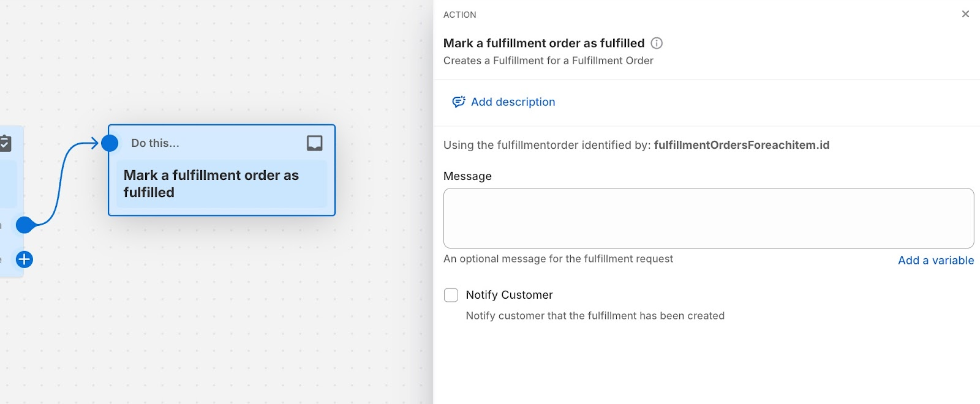Enable the Notify Customer checkbox
The width and height of the screenshot is (980, 404).
(451, 295)
